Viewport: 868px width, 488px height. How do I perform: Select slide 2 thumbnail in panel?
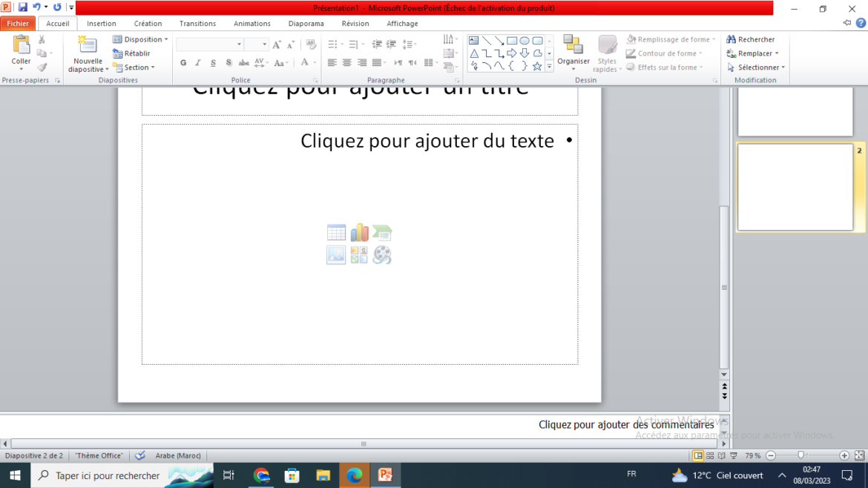coord(795,187)
